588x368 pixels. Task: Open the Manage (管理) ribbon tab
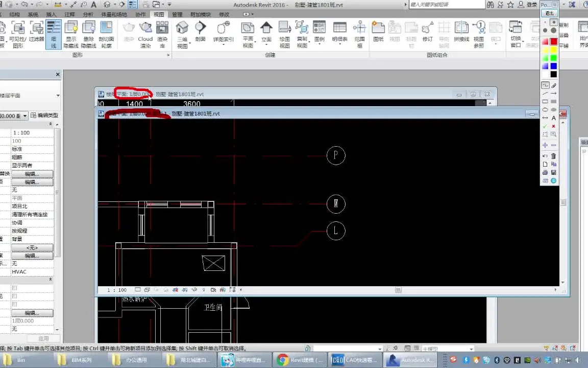(x=177, y=14)
